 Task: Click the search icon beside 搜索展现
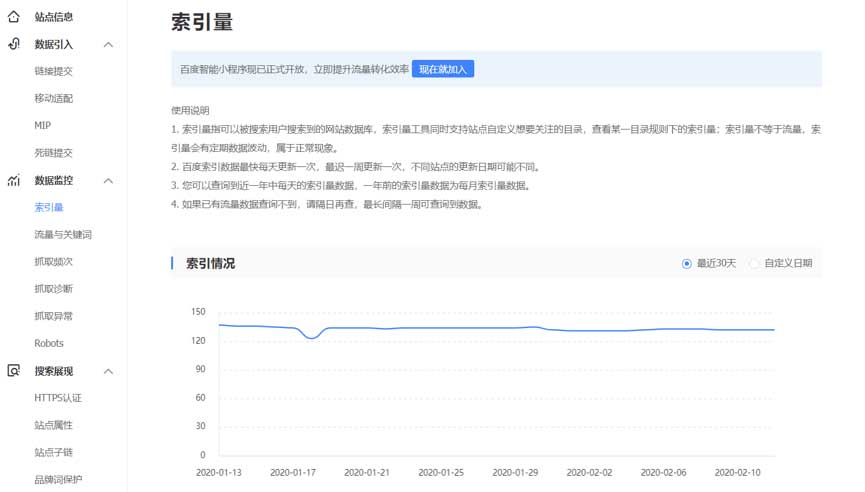tap(13, 371)
